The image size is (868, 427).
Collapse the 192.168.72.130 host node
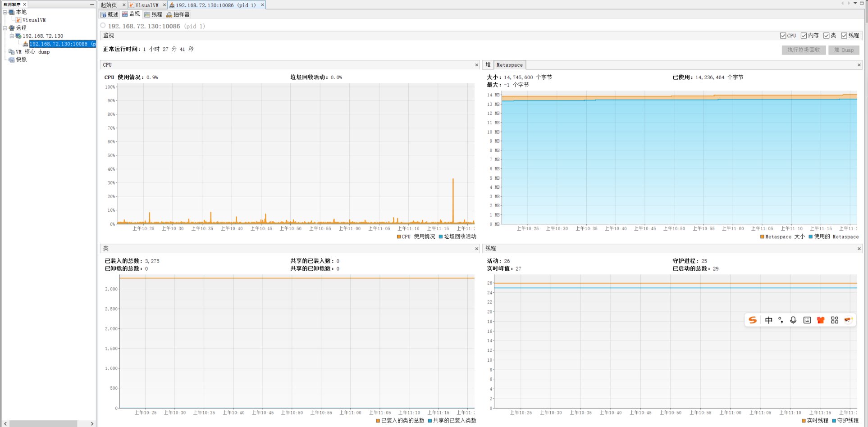point(12,36)
